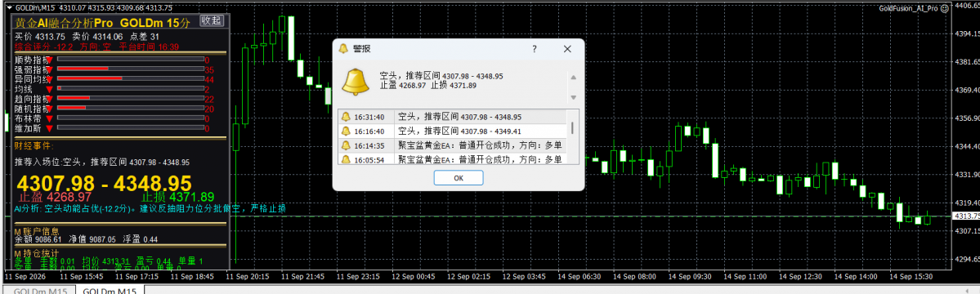Click the message scroll-down arrow in the alert

(x=573, y=98)
